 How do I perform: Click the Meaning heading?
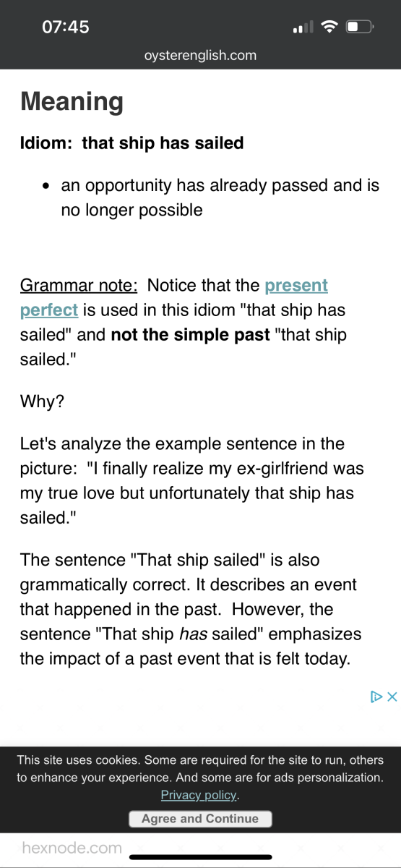tap(72, 102)
